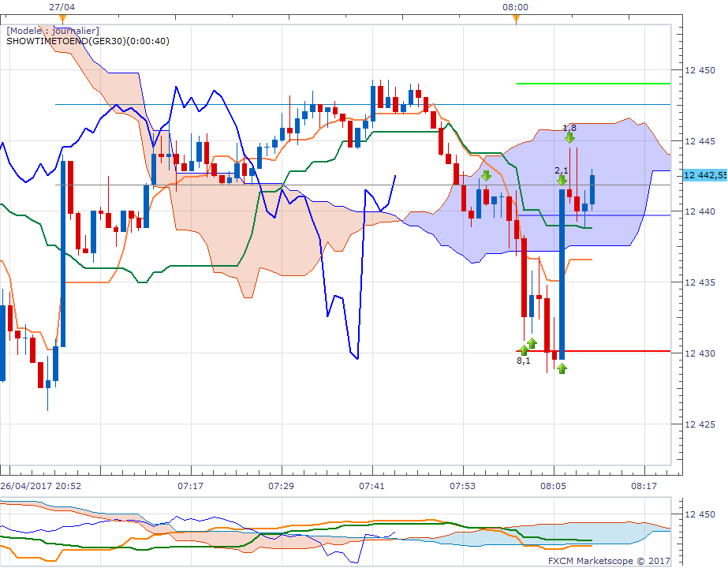Click the tall blue candle at 08:05
Viewport: 728px width, 568px height.
pyautogui.click(x=562, y=274)
